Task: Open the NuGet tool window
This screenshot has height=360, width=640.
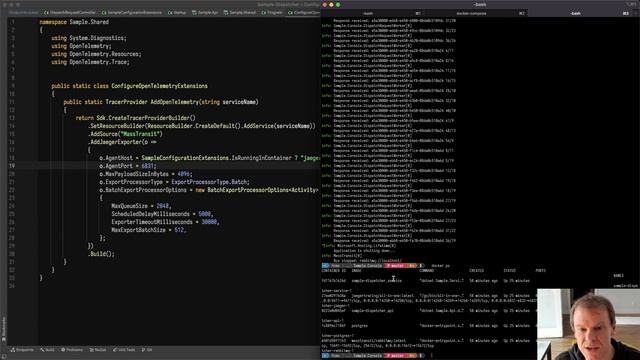Action: click(x=98, y=350)
